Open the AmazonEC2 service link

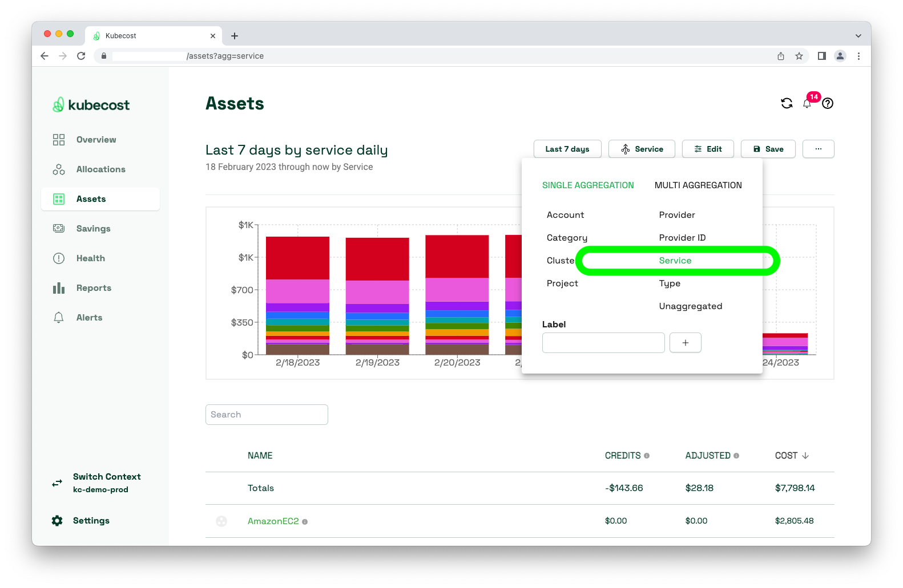click(273, 521)
